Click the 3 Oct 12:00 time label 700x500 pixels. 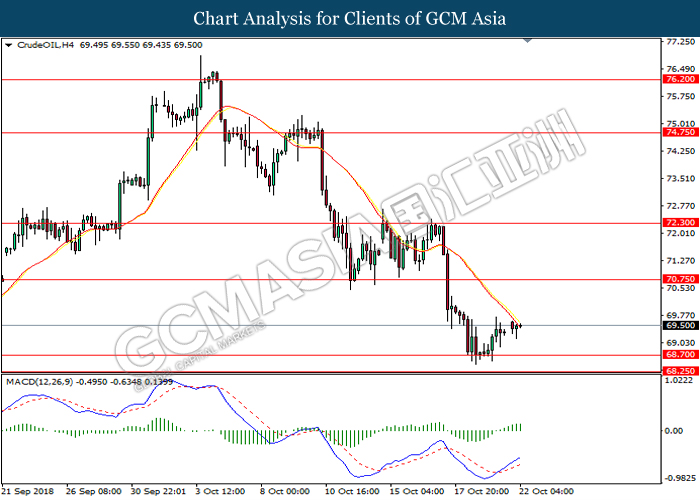point(220,492)
